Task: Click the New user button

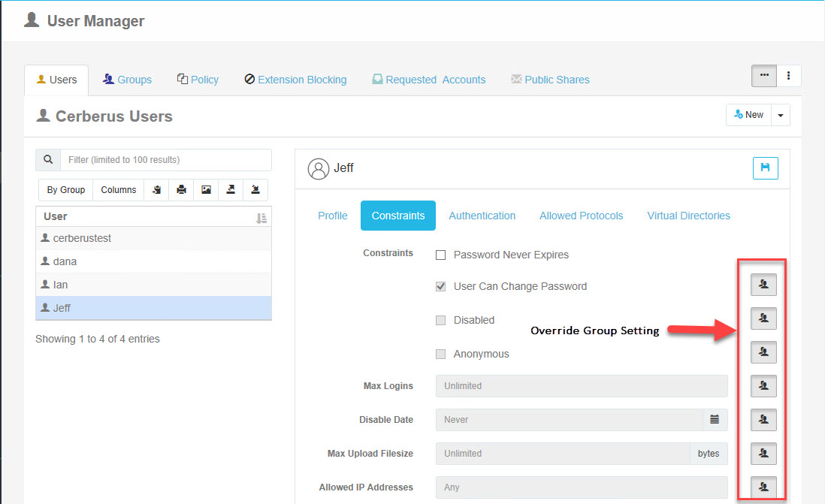Action: [x=748, y=115]
